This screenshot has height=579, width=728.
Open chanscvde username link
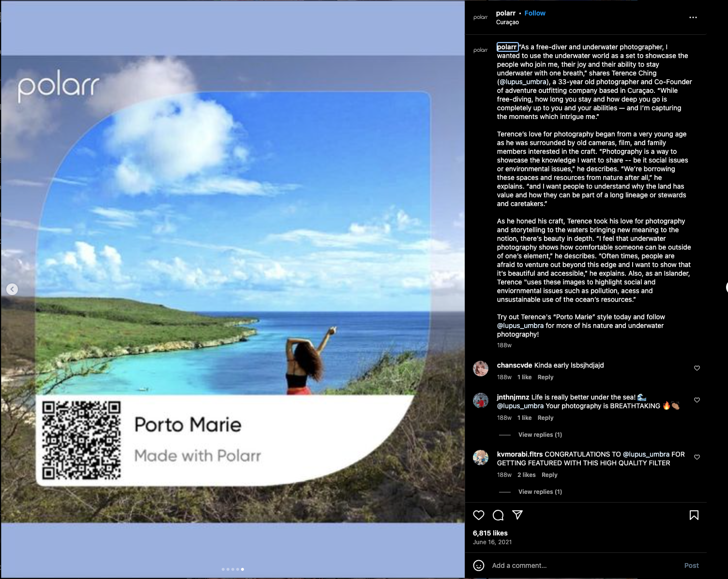point(515,365)
